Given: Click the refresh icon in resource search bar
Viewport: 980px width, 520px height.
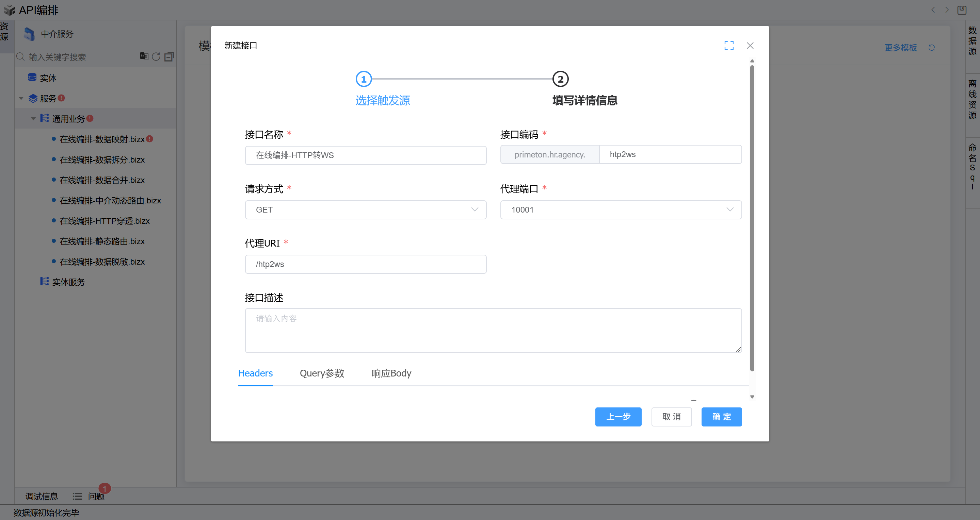Looking at the screenshot, I should 156,57.
